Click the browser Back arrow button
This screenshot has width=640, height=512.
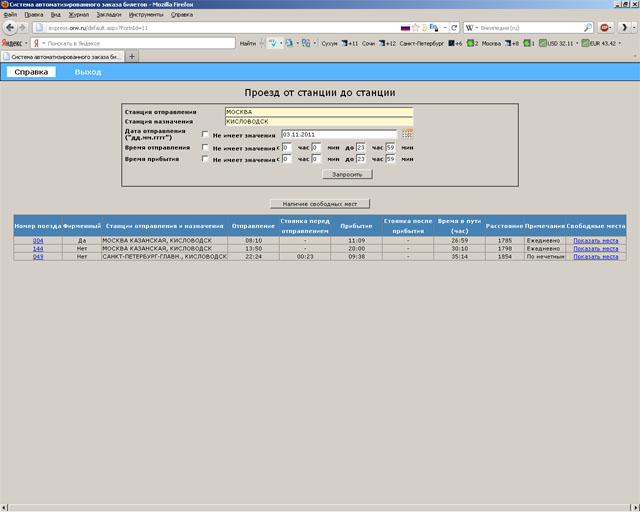coord(9,28)
